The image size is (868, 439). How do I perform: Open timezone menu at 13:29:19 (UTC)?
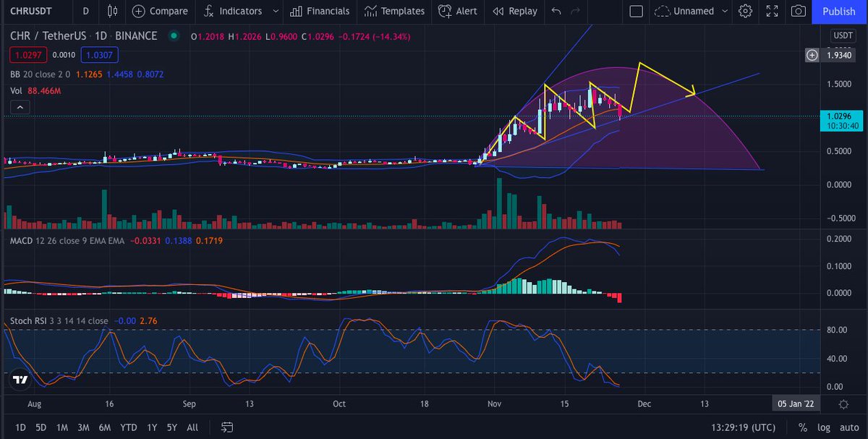(745, 427)
